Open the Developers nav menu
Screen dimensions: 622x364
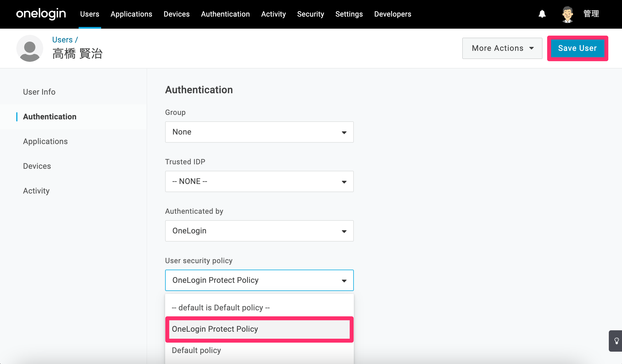point(393,14)
